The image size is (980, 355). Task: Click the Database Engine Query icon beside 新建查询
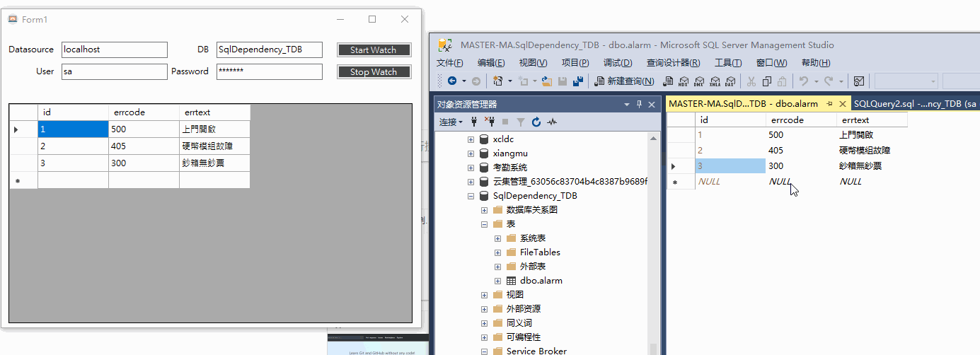click(668, 81)
